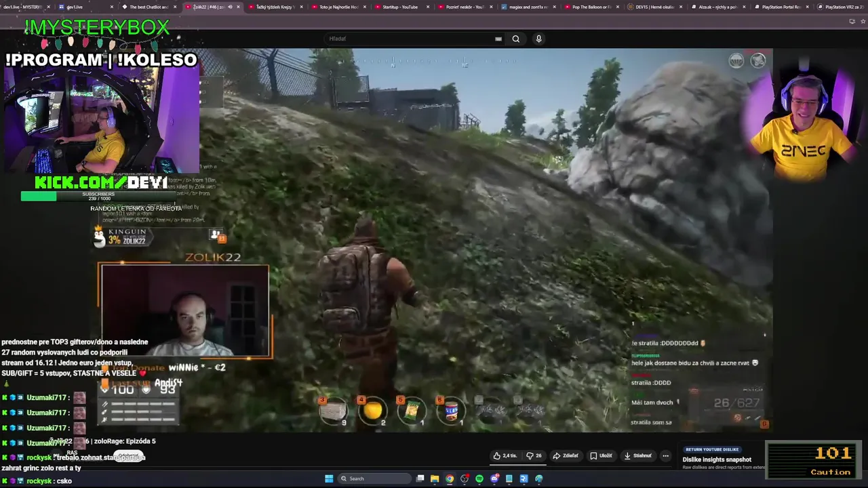Click the first game hotbar item with count 9
868x488 pixels.
[x=334, y=411]
